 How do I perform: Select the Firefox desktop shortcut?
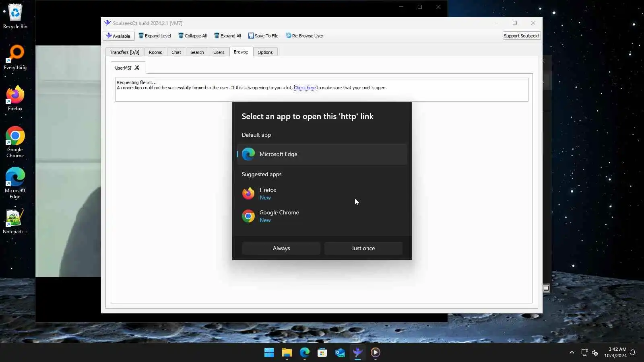click(15, 99)
